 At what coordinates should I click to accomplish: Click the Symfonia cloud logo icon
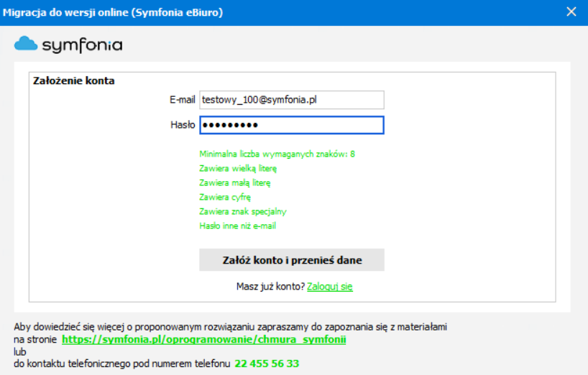pos(25,43)
